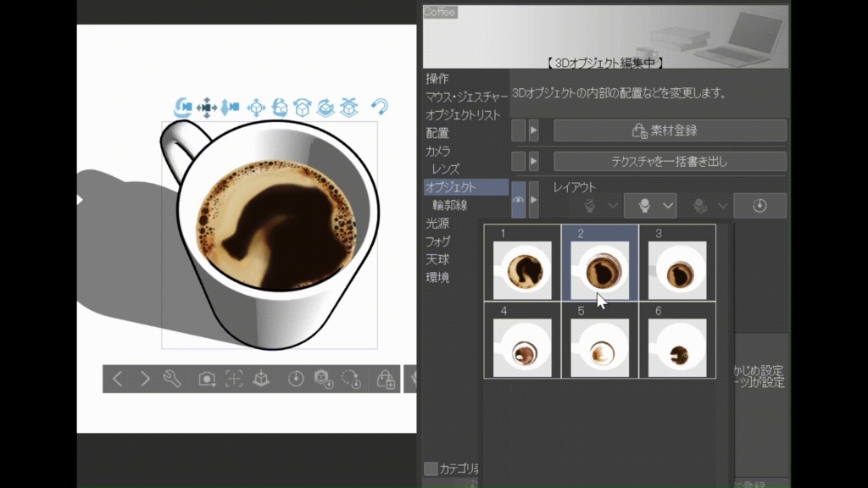Click the layout preset figure icon
The image size is (868, 488).
point(644,205)
